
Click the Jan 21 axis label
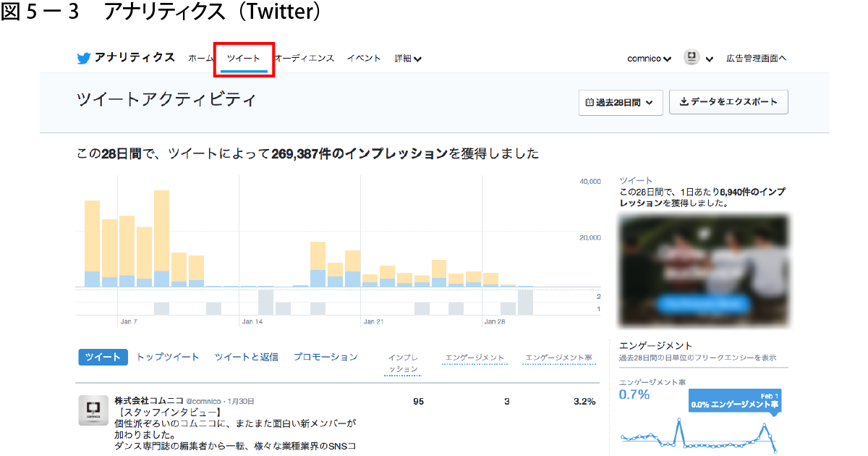(373, 321)
